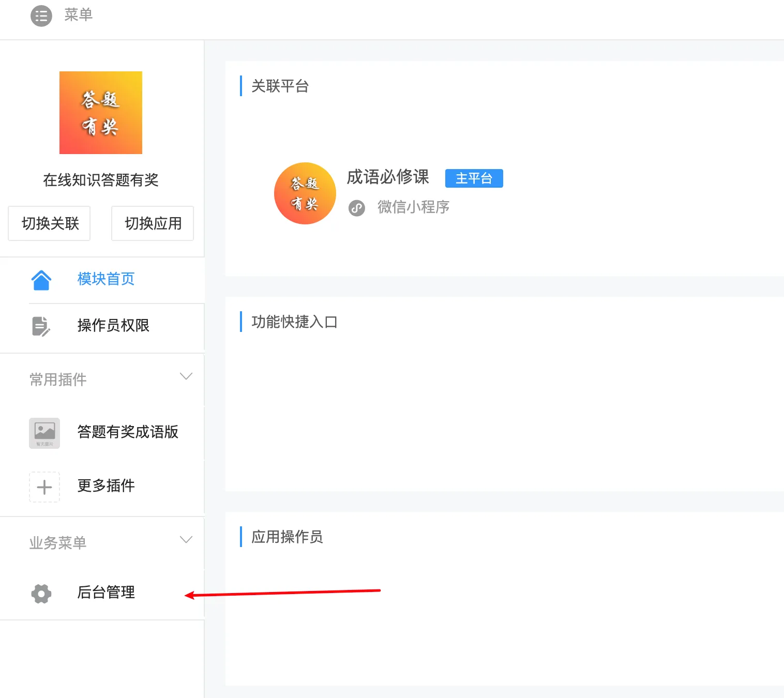Collapse the 业务菜单 section chevron
Image resolution: width=784 pixels, height=698 pixels.
186,540
